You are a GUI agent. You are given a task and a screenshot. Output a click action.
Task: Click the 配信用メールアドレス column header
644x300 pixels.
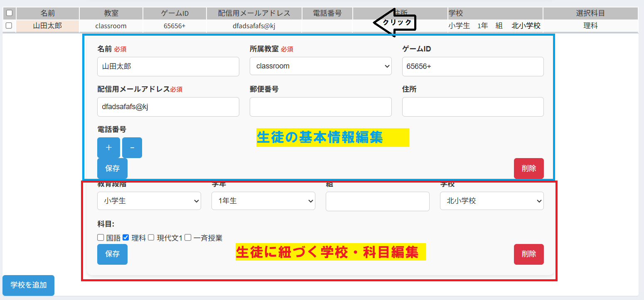click(254, 13)
